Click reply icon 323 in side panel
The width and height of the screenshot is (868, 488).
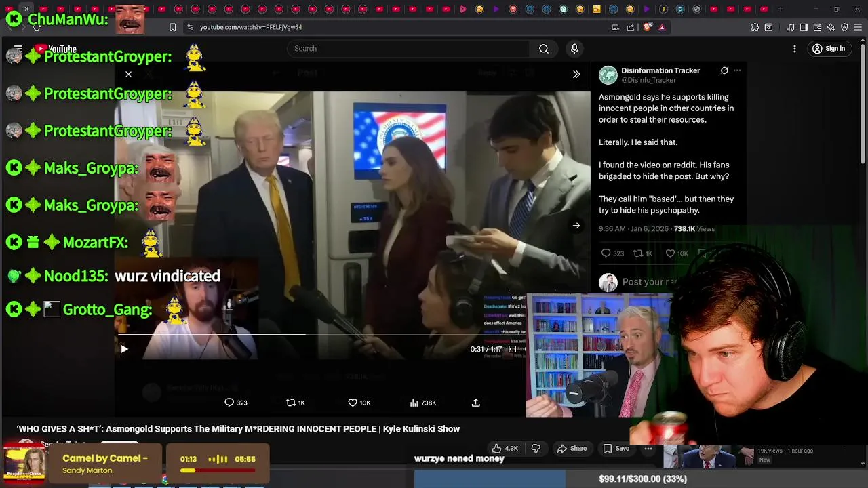tap(612, 253)
